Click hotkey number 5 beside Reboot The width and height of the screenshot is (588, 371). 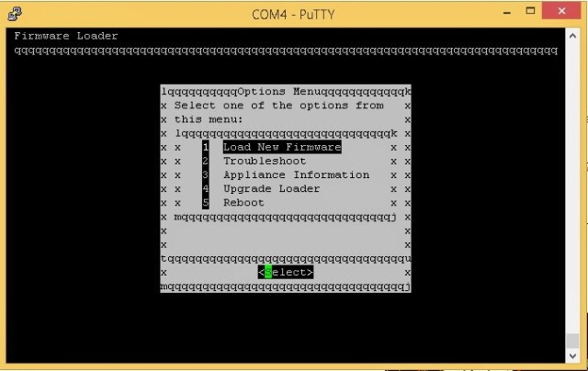click(206, 202)
